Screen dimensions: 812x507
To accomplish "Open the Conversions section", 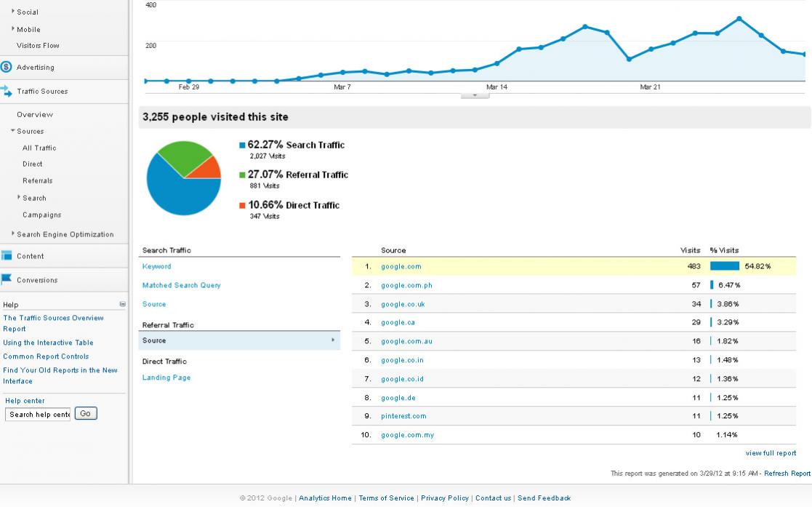I will [37, 280].
